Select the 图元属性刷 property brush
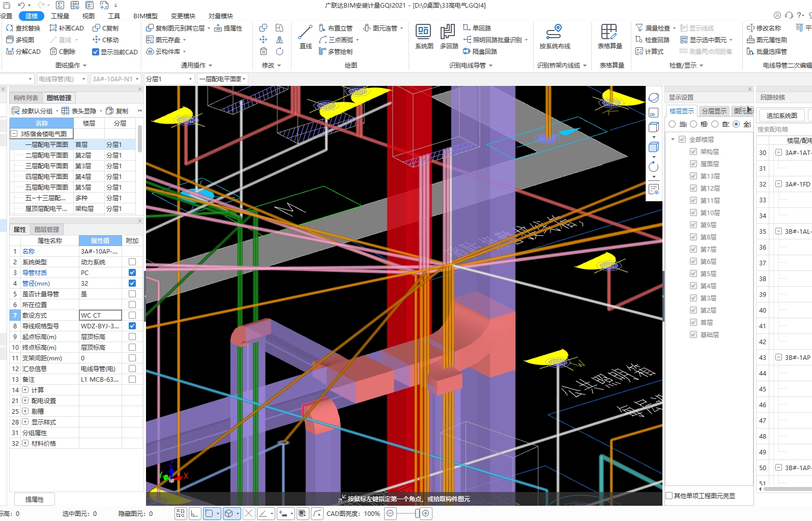This screenshot has width=812, height=521. tap(767, 40)
